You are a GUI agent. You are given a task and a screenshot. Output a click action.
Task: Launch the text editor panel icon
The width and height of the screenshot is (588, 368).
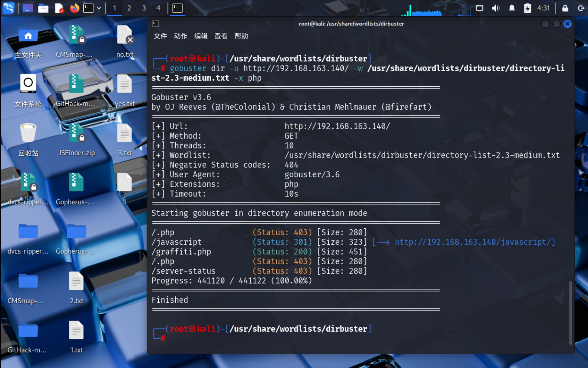[x=59, y=8]
